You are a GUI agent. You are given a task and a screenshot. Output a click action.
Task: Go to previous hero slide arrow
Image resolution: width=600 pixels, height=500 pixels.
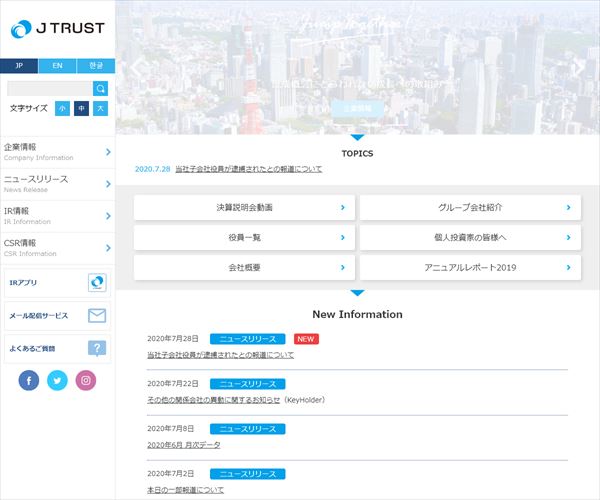(x=139, y=67)
